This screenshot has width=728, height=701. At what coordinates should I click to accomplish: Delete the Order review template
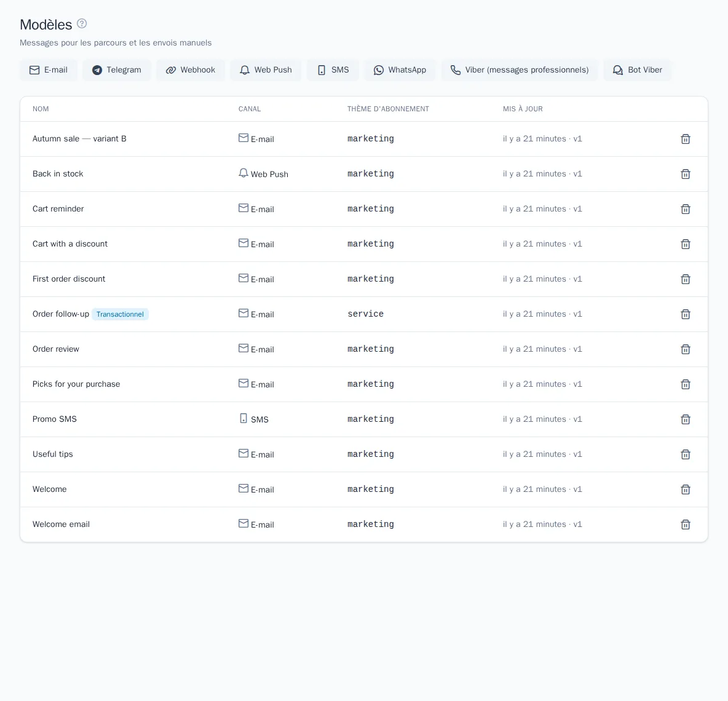[x=686, y=349]
